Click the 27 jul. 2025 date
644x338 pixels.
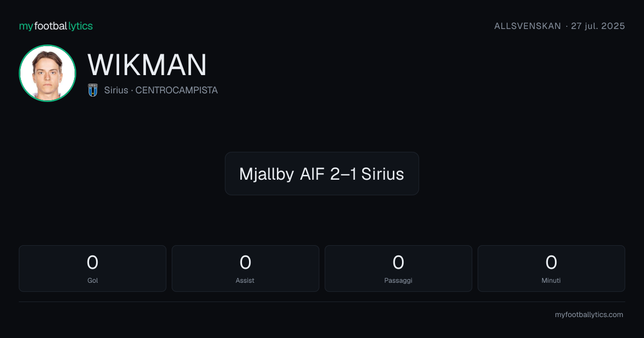tap(598, 26)
